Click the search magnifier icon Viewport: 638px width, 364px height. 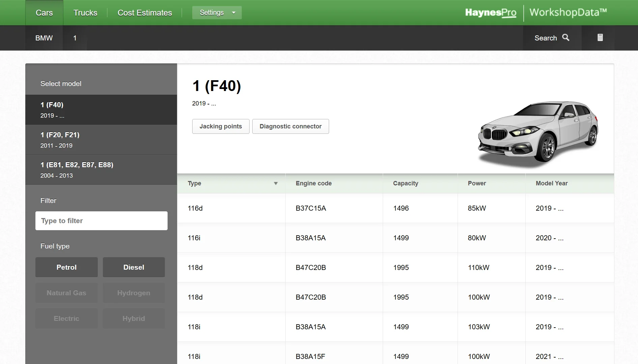pyautogui.click(x=565, y=38)
